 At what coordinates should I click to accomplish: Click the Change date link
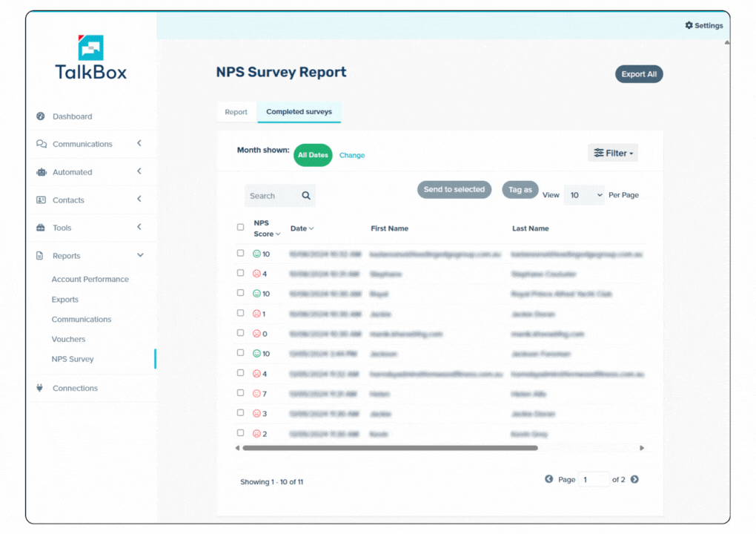[x=352, y=155]
